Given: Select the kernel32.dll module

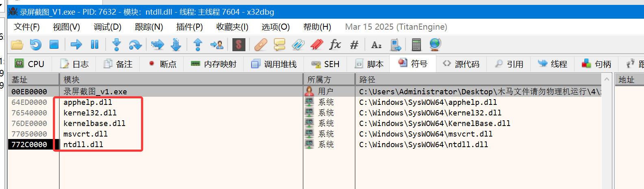Looking at the screenshot, I should pos(90,113).
